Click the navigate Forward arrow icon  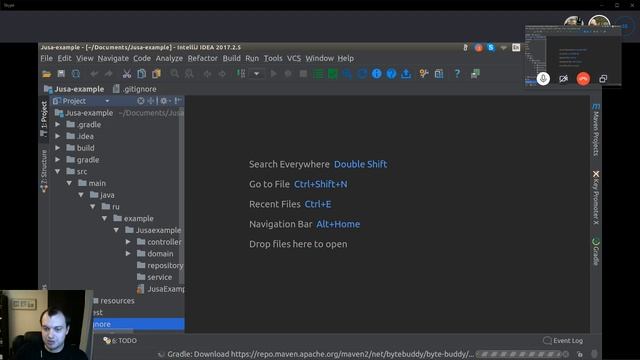click(x=222, y=74)
